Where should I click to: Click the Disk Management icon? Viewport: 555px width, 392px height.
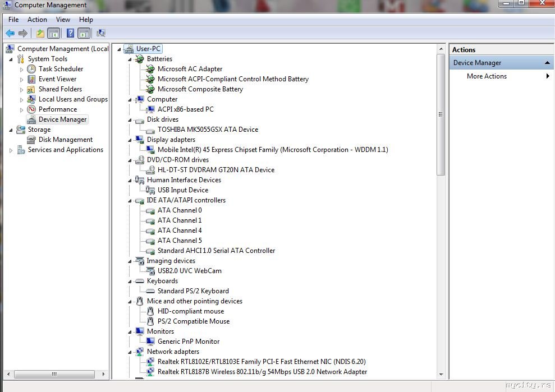coord(31,140)
